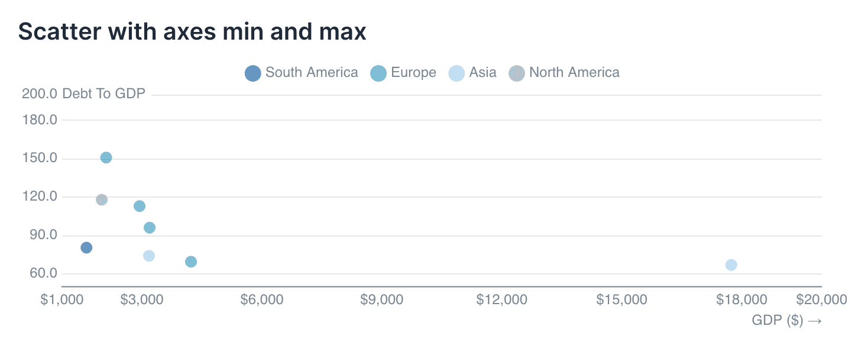Click the Europe point just below 120 gridline
This screenshot has height=342, width=868.
pyautogui.click(x=140, y=207)
